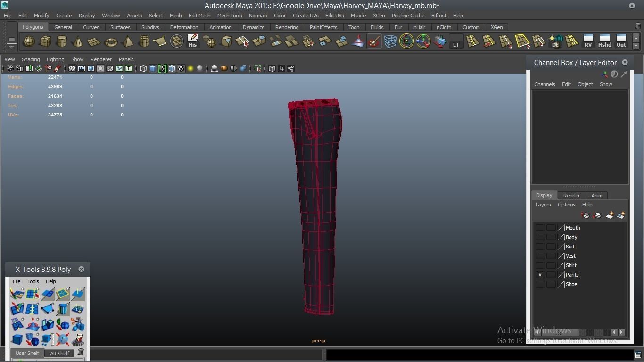The image size is (644, 362).
Task: Switch to the Alt Shelf tab in X-Tools
Action: pyautogui.click(x=59, y=353)
